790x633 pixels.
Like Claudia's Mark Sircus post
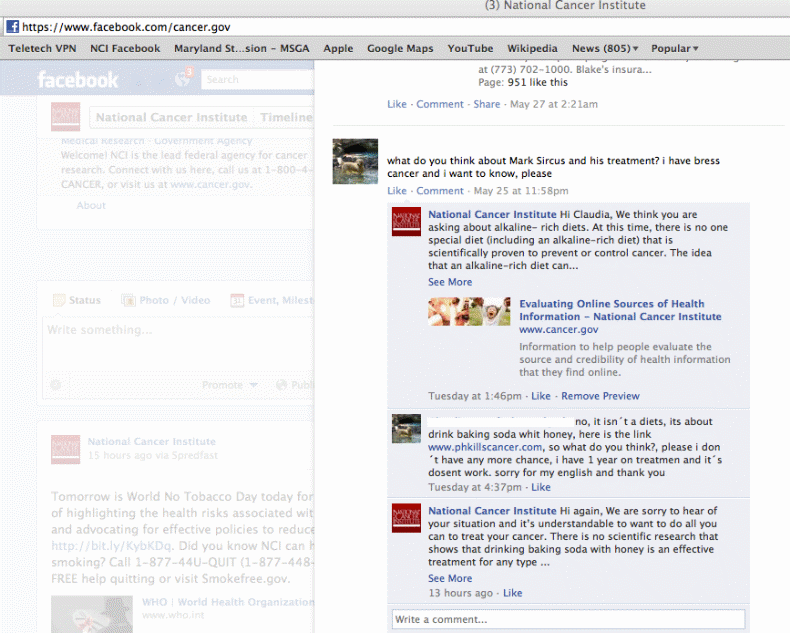[397, 191]
